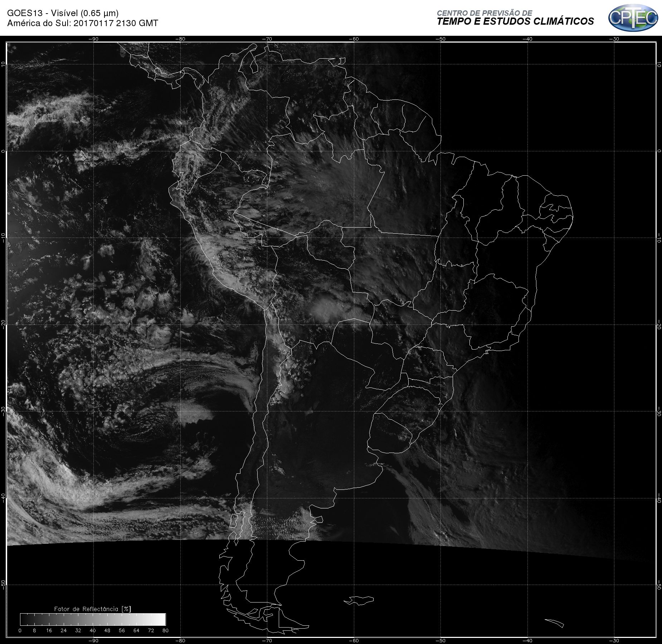Click the 'GOES13 - Visível (0.65 µm)' title
This screenshot has height=644, width=662.
tap(63, 13)
